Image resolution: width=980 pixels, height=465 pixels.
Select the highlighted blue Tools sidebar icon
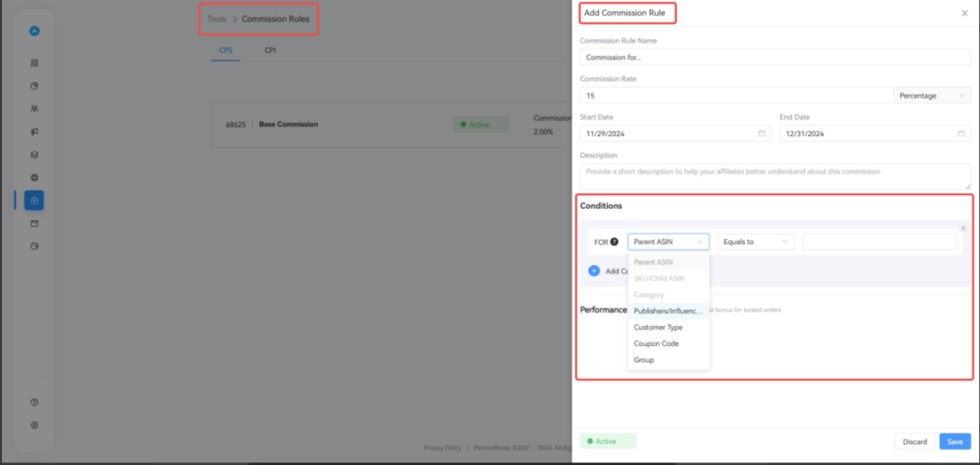tap(34, 201)
